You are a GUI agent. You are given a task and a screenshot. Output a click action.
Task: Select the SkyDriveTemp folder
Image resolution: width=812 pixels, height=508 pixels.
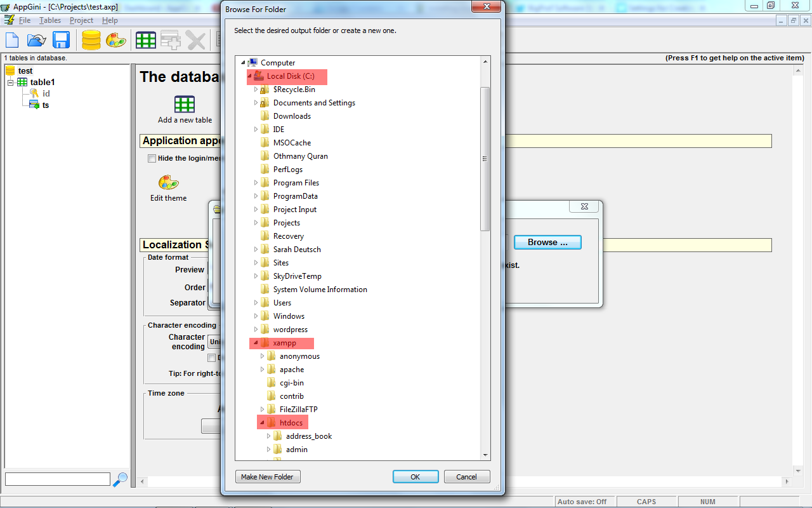[x=298, y=276]
